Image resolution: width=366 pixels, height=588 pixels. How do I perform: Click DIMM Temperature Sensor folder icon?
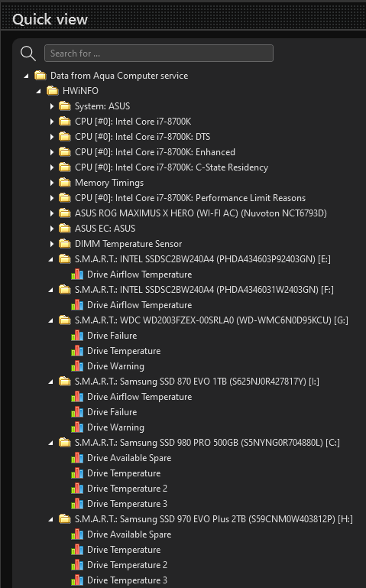(x=65, y=244)
